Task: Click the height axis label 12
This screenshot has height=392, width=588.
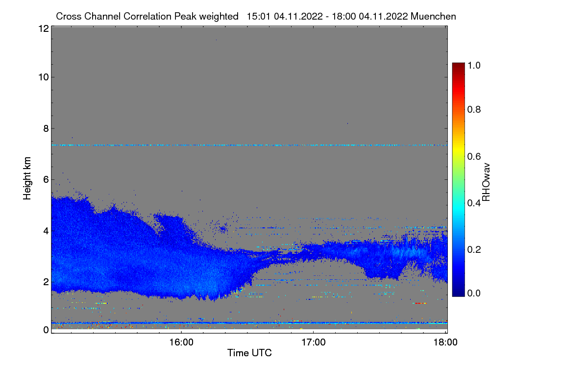Action: coord(43,28)
